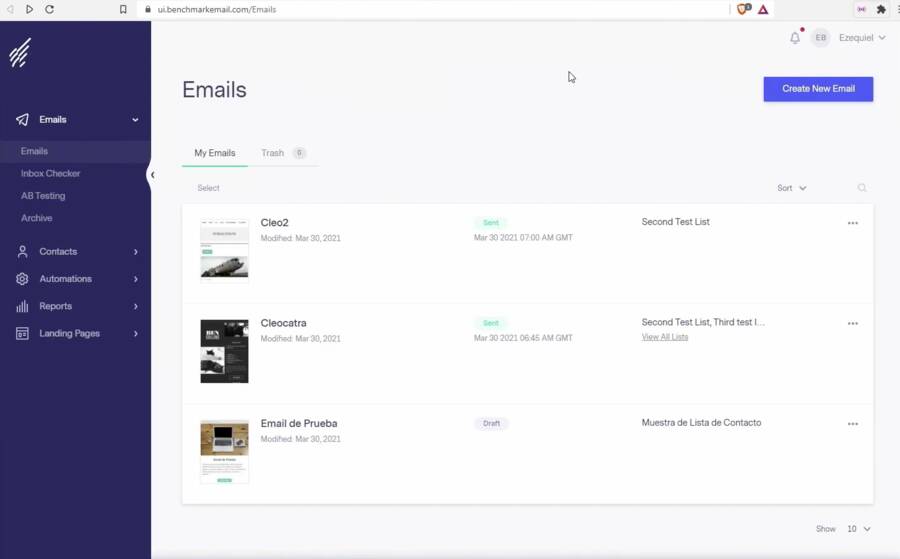
Task: Click the Second Test List text for Cleo2
Action: (x=676, y=222)
